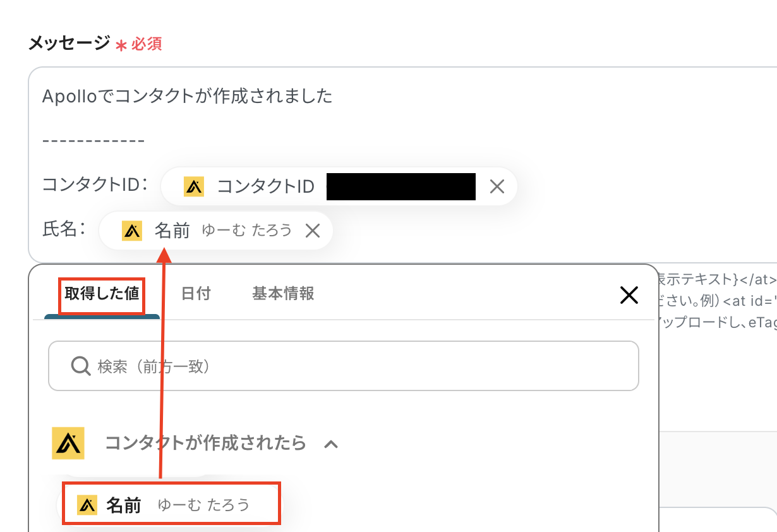The width and height of the screenshot is (777, 532).
Task: Click the コンタクトID chip label in the message
Action: (266, 186)
